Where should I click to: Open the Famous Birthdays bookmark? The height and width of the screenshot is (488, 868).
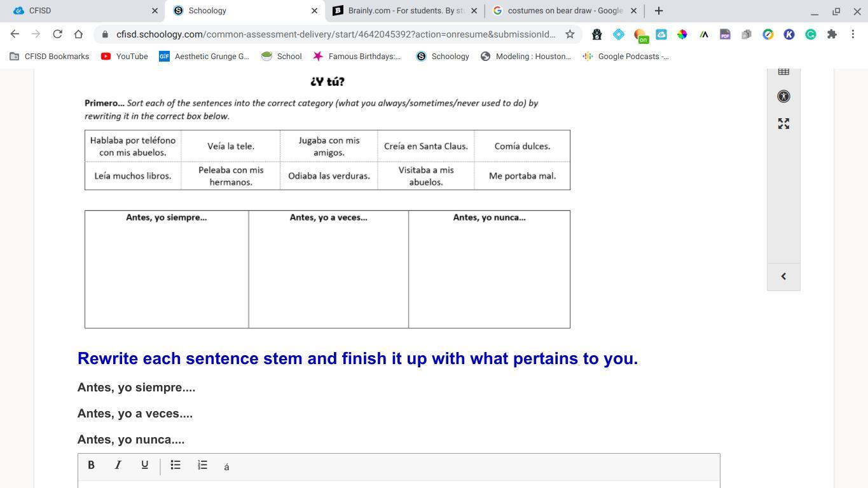pyautogui.click(x=357, y=57)
